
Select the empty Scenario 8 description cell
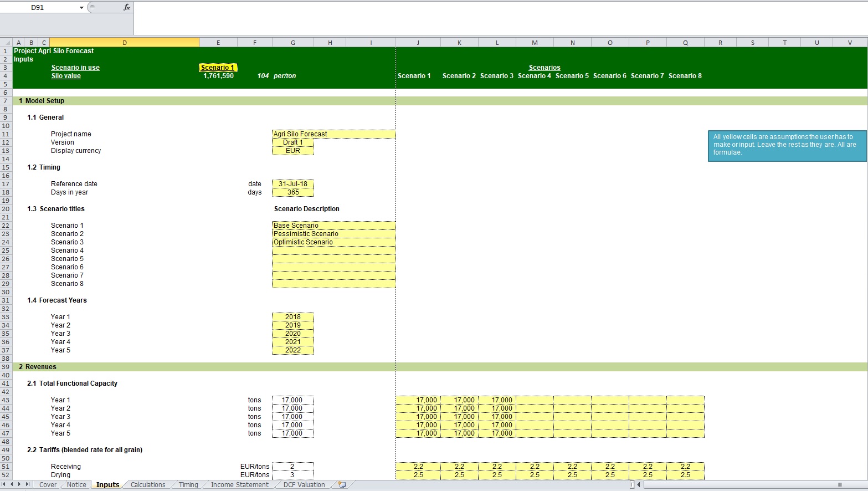click(334, 284)
